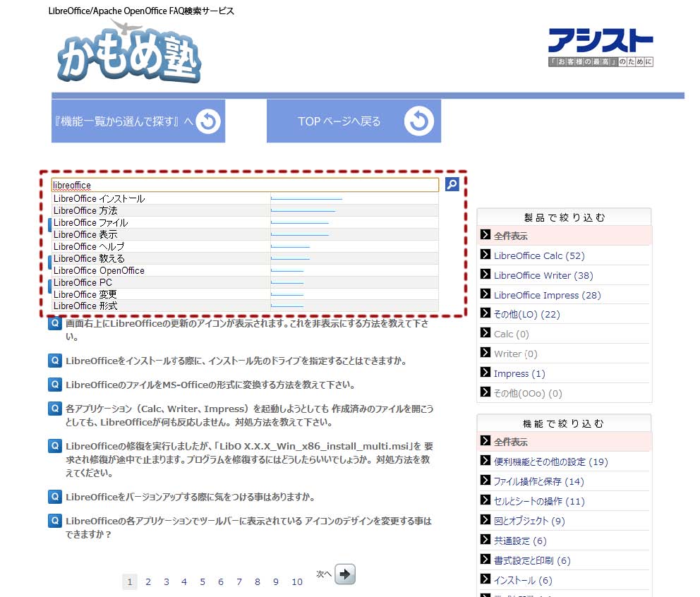The image size is (700, 597).
Task: Click the next page arrow icon
Action: [344, 574]
